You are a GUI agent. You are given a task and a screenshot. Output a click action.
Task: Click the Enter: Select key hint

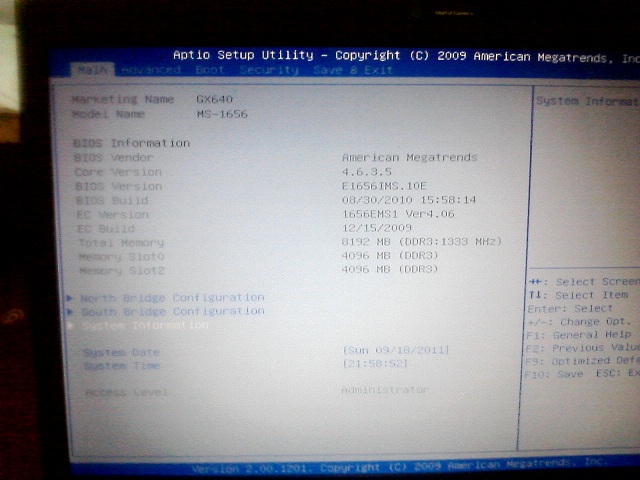(570, 309)
